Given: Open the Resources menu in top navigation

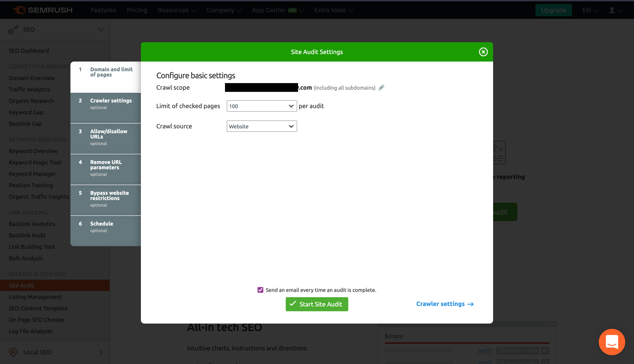Looking at the screenshot, I should click(177, 10).
